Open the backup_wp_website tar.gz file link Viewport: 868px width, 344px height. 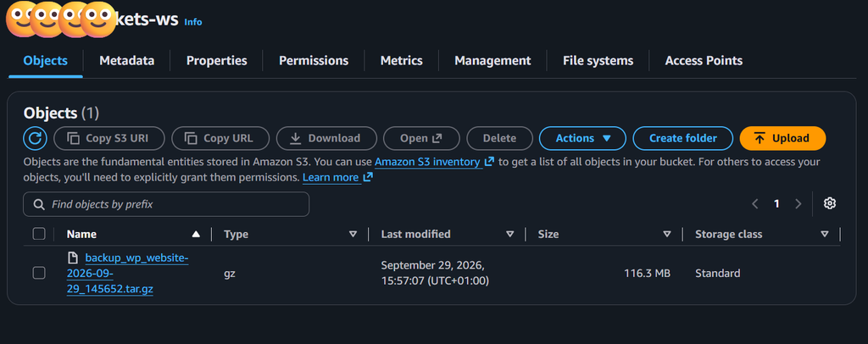(127, 273)
